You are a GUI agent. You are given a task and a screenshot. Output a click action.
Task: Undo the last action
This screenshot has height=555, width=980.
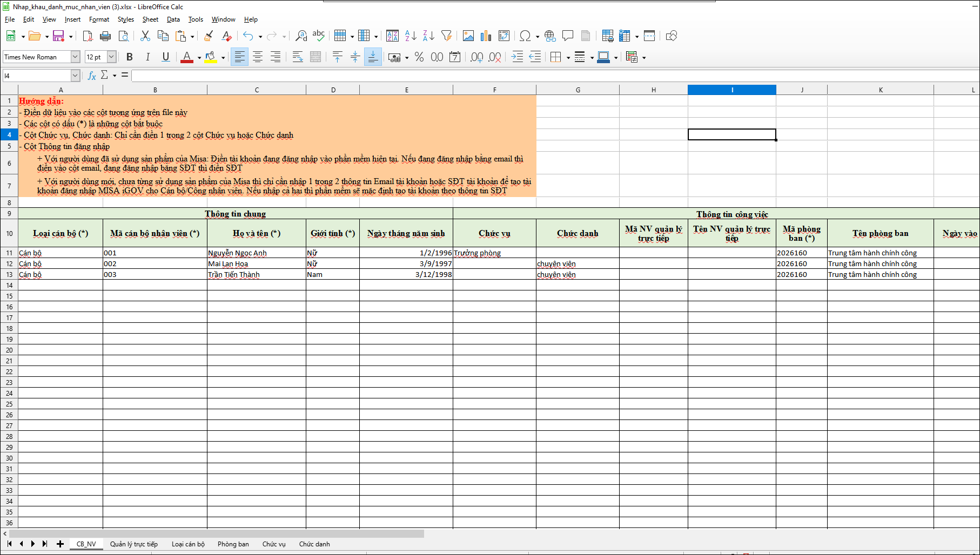click(248, 36)
